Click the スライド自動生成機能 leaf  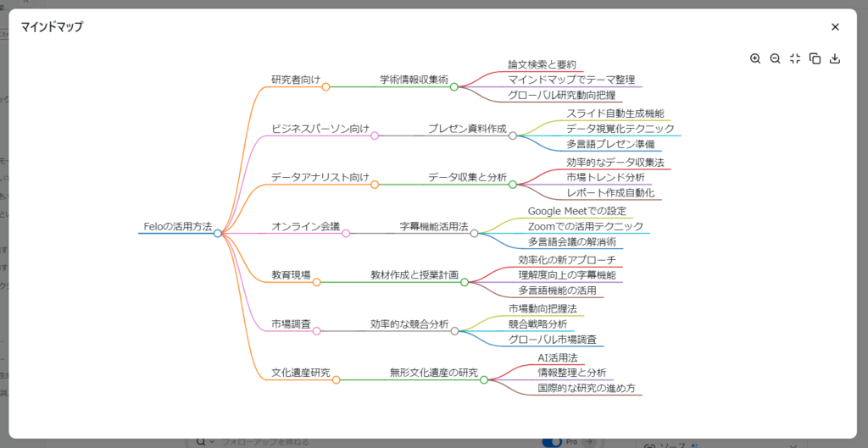point(615,114)
